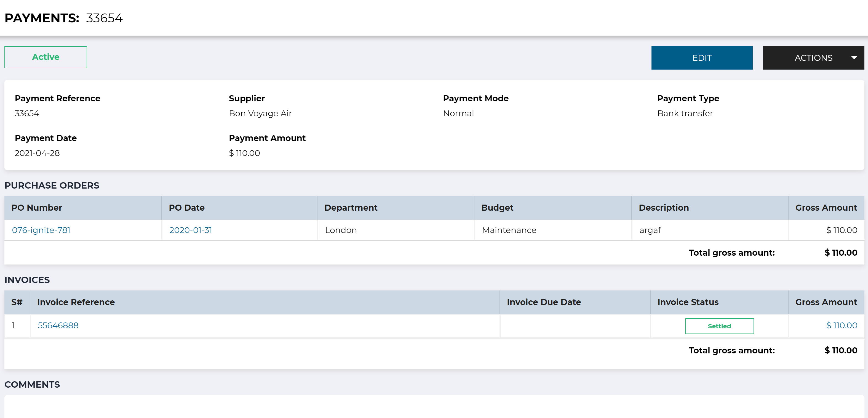The image size is (868, 418).
Task: Click the PO date 2020-01-31 link
Action: tap(190, 230)
